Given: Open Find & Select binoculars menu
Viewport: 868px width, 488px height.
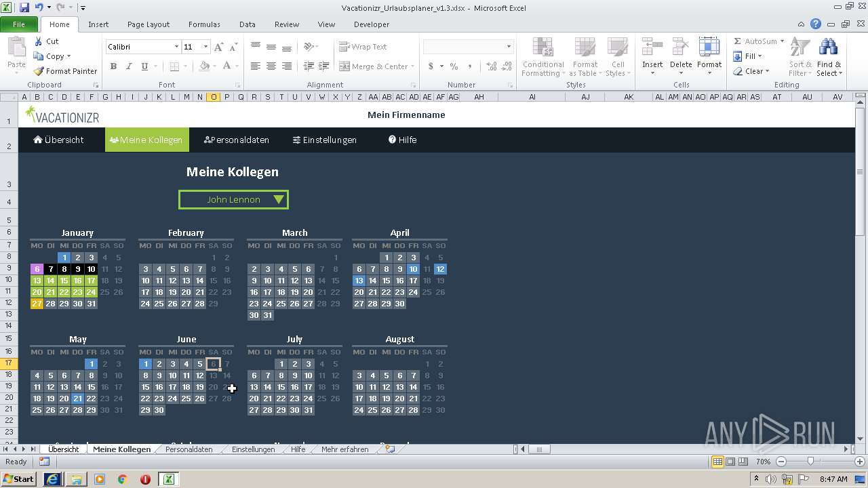Looking at the screenshot, I should click(x=829, y=58).
